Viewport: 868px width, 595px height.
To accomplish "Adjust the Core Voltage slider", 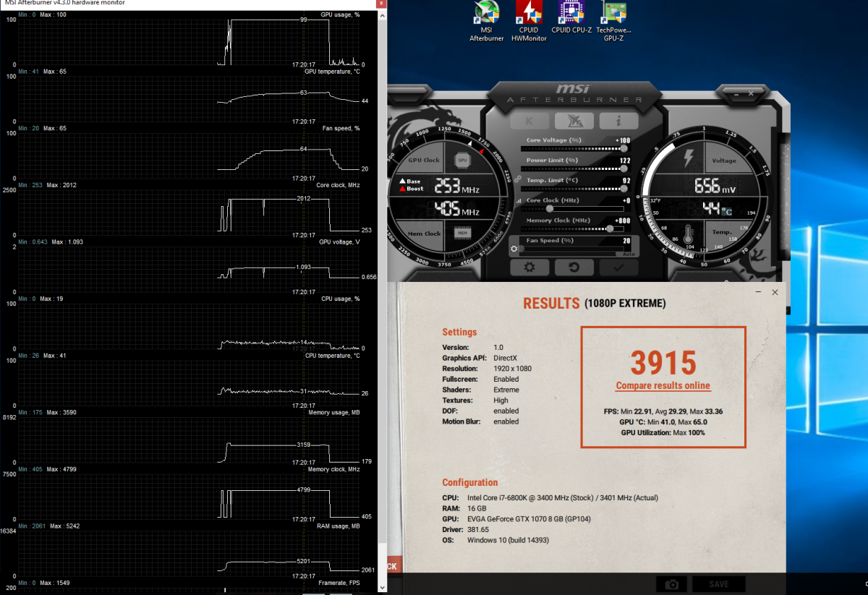I will (574, 149).
